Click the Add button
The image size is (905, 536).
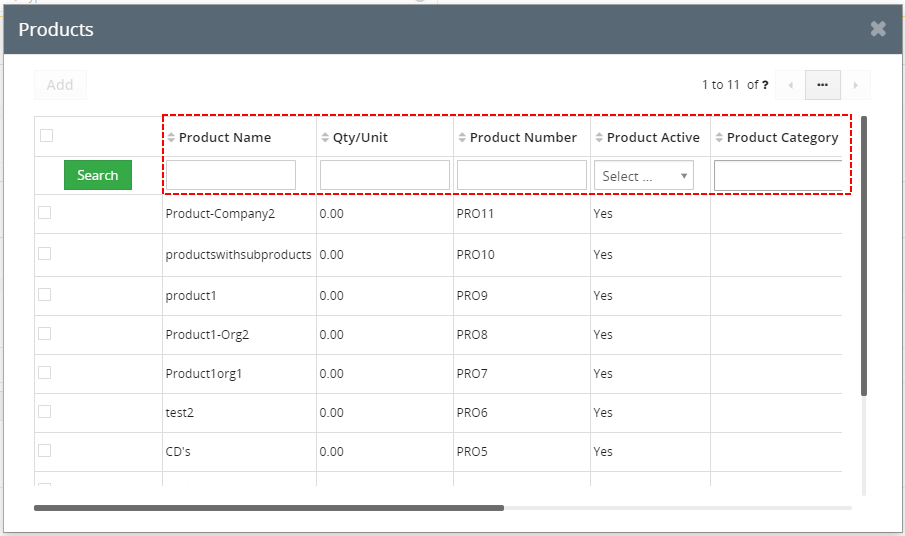pyautogui.click(x=60, y=85)
